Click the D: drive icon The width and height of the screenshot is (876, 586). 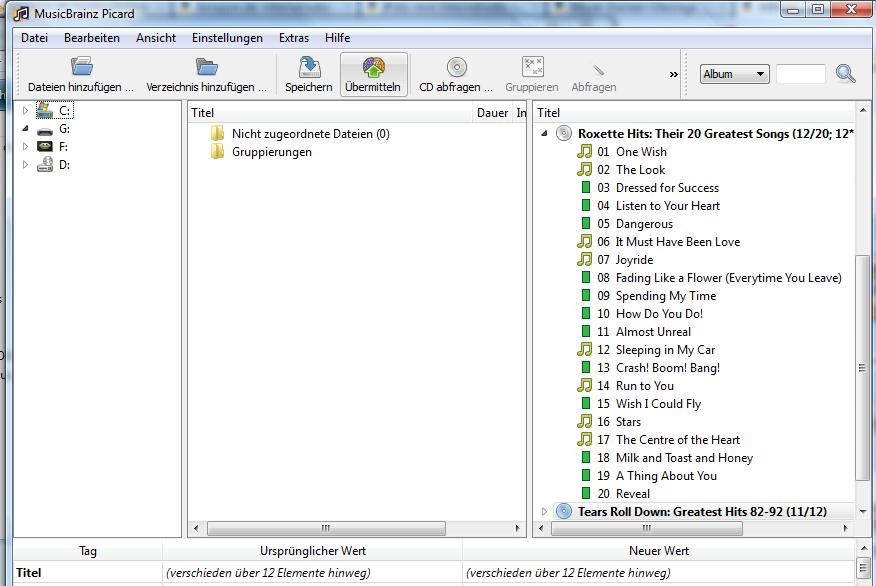(x=45, y=164)
